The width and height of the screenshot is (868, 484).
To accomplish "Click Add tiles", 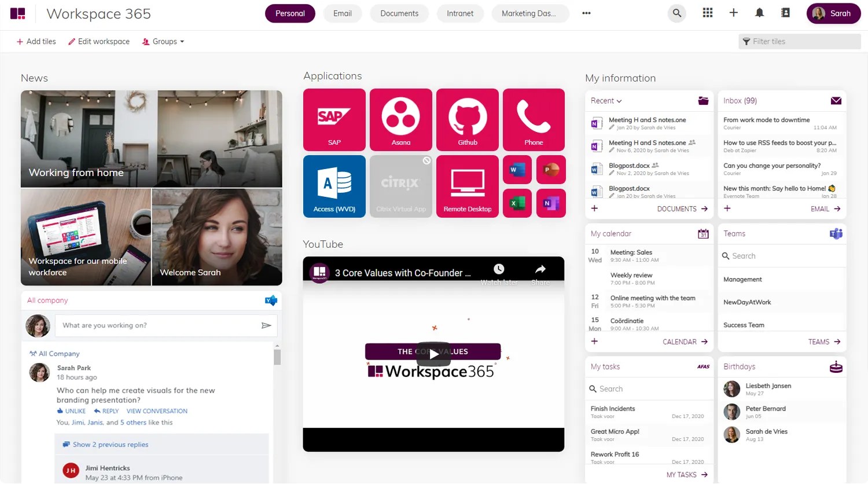I will point(36,42).
